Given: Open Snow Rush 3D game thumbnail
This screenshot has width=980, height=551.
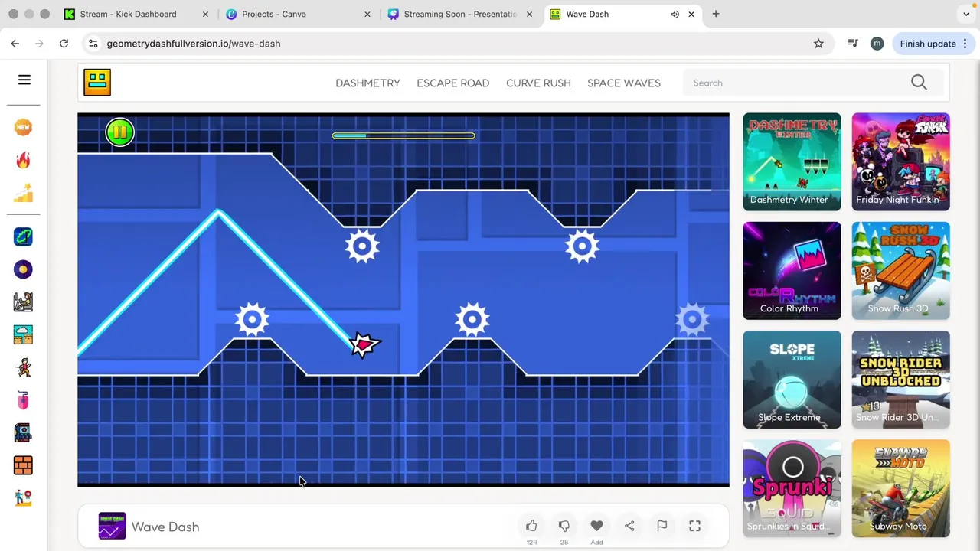Looking at the screenshot, I should tap(900, 271).
